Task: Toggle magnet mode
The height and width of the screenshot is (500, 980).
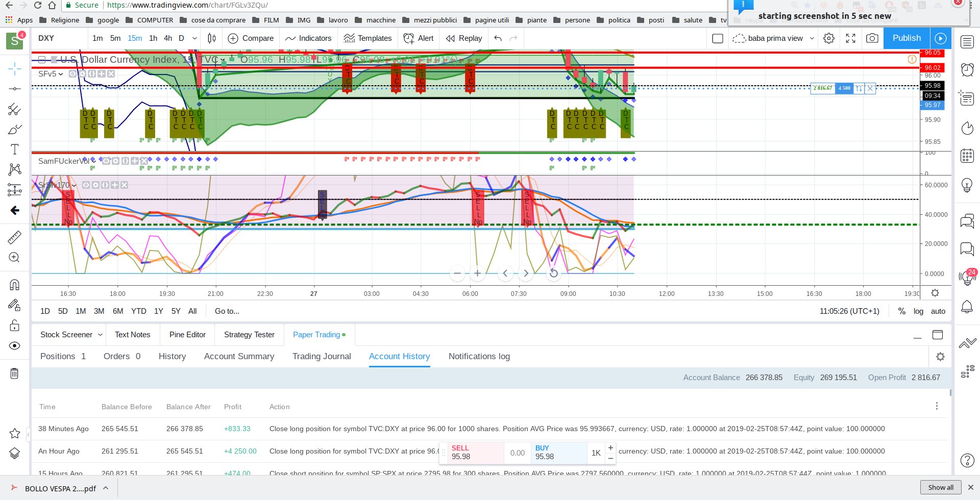Action: [15, 285]
